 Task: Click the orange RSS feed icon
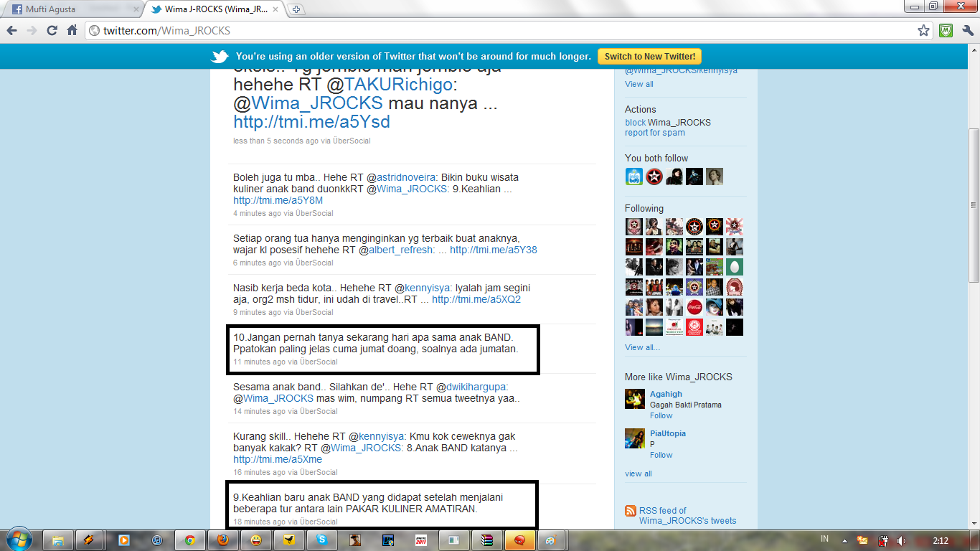[x=631, y=511]
